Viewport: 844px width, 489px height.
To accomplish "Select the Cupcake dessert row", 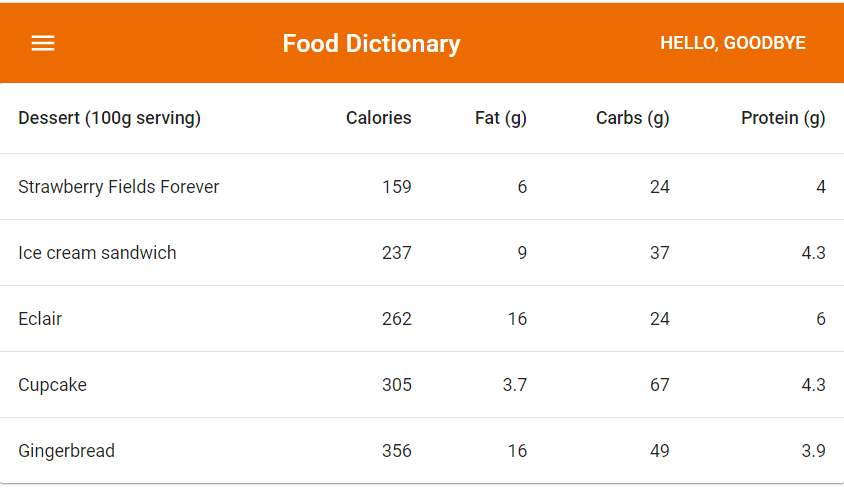I will tap(422, 385).
